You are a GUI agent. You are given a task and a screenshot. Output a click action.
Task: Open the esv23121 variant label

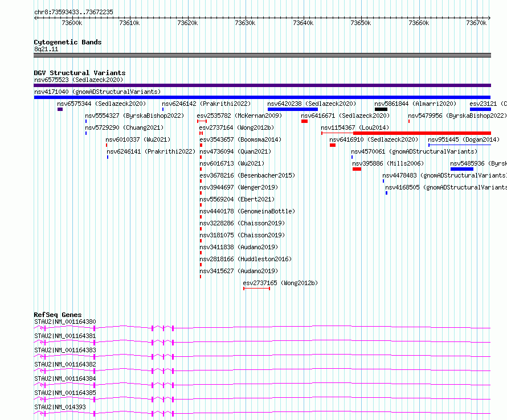[x=488, y=104]
